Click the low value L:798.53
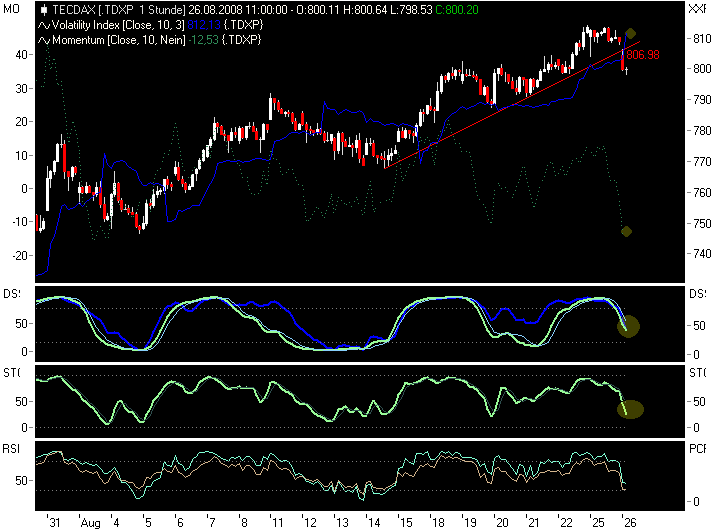The width and height of the screenshot is (720, 530). (x=411, y=10)
